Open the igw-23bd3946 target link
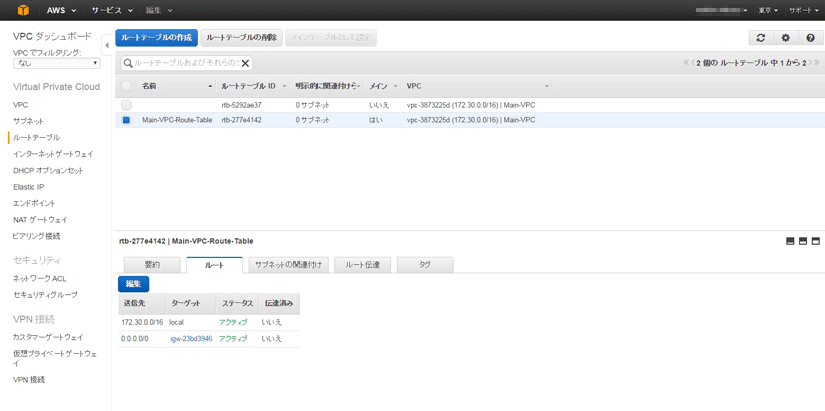The height and width of the screenshot is (411, 825). (x=191, y=339)
